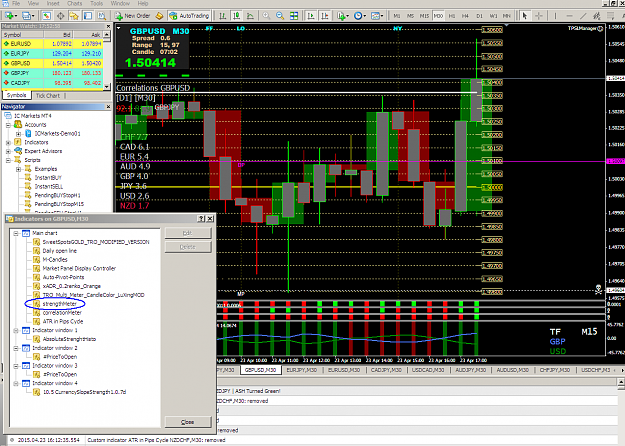Select correlationMeter in indicator list
This screenshot has width=625, height=446.
coord(62,313)
